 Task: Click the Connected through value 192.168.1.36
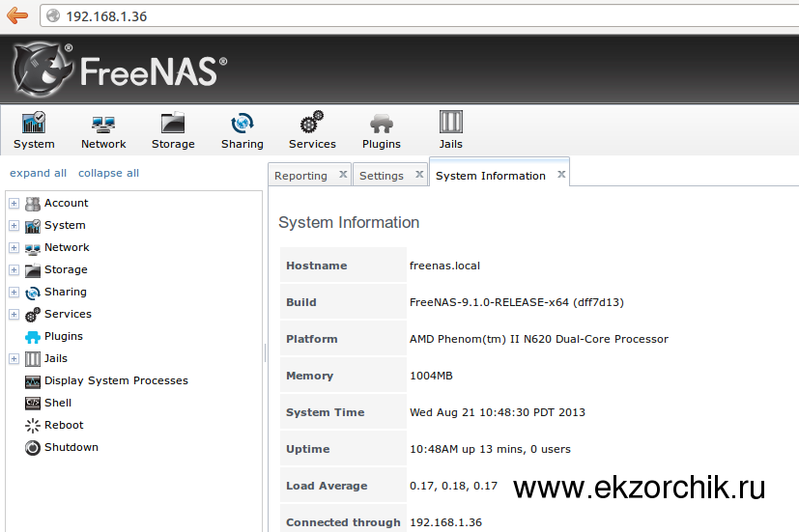445,522
